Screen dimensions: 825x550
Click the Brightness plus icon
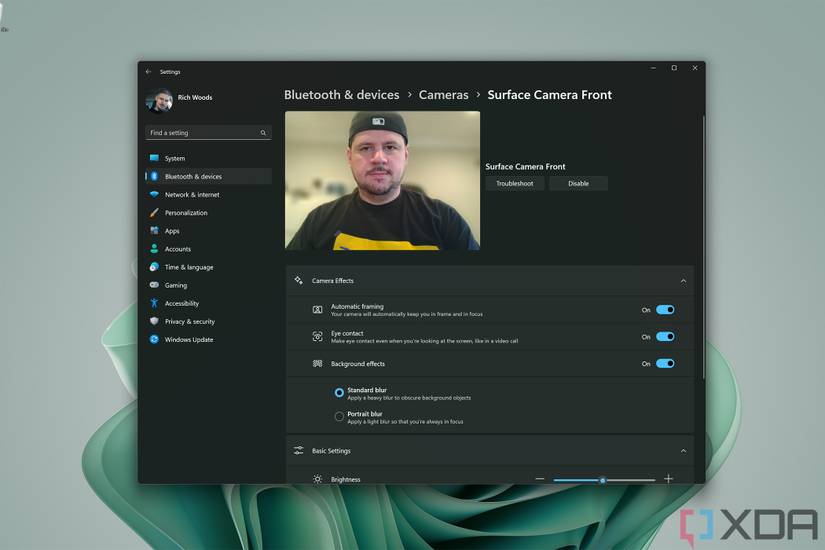click(668, 479)
